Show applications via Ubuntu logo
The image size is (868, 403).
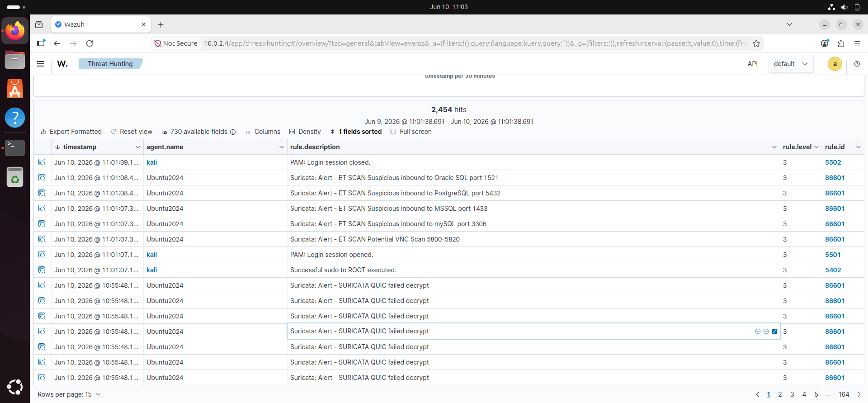coord(15,387)
